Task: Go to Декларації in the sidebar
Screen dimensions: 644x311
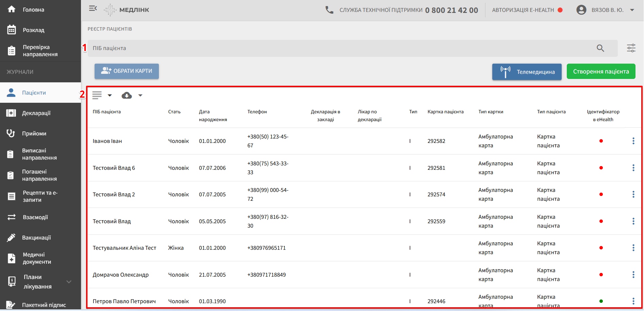Action: point(36,113)
